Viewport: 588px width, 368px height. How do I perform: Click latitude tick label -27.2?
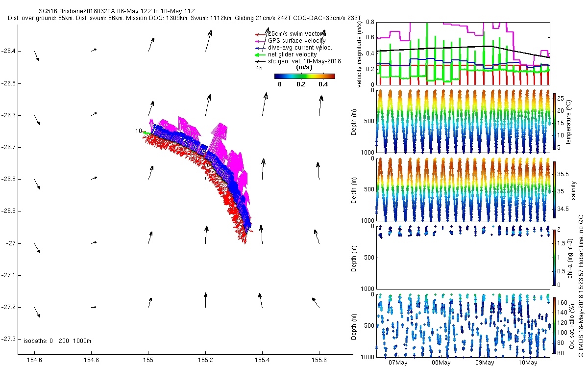[9, 307]
